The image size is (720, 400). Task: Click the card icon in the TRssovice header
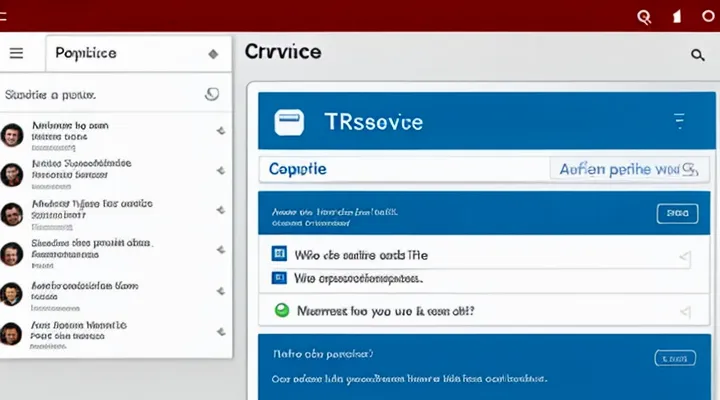pos(289,123)
